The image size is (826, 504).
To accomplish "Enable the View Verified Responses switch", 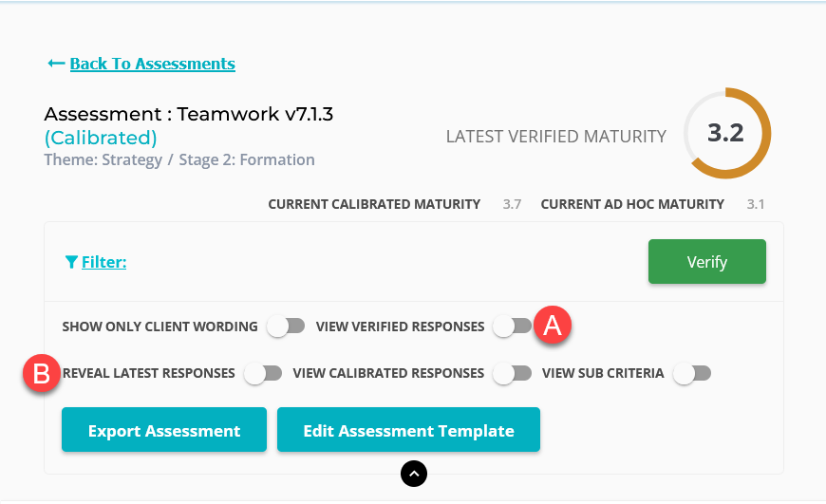I will [512, 327].
